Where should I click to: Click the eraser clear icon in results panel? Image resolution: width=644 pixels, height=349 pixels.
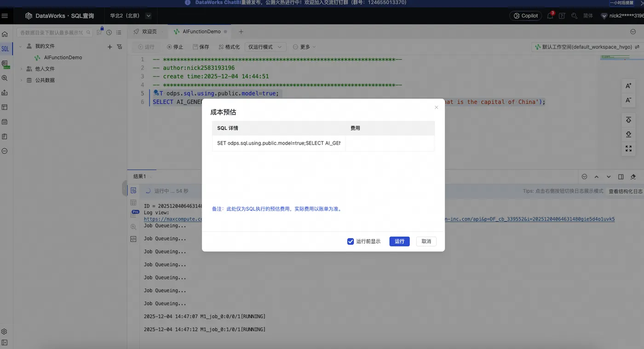click(633, 177)
